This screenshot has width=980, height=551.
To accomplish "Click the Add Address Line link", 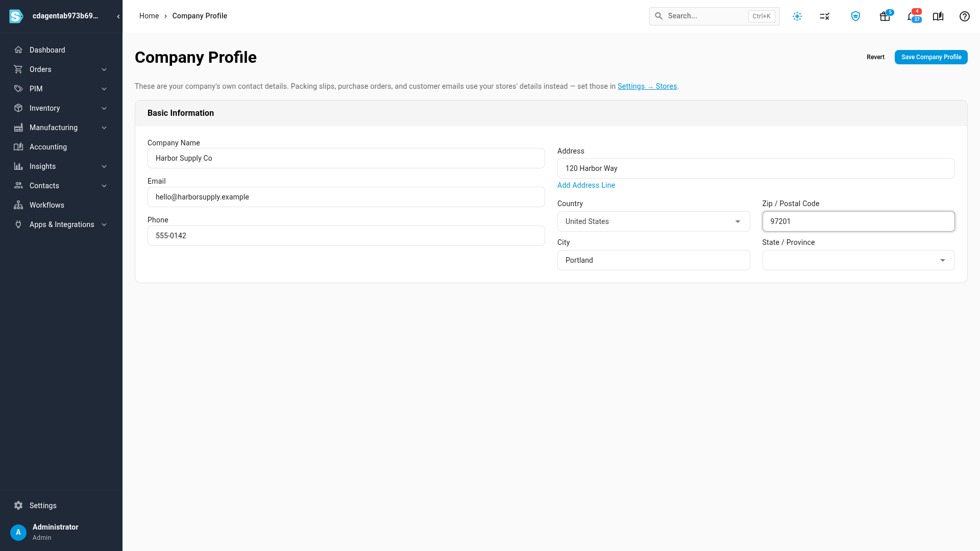I will (586, 185).
